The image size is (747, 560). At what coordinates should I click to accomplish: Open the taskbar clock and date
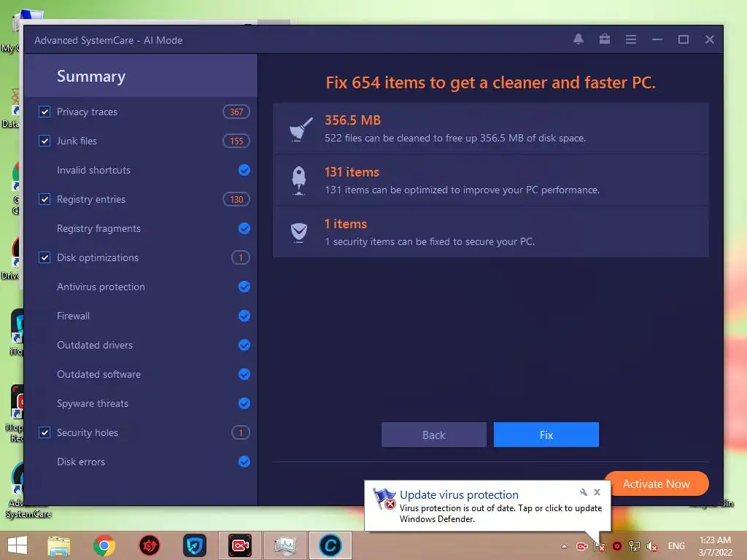[715, 546]
